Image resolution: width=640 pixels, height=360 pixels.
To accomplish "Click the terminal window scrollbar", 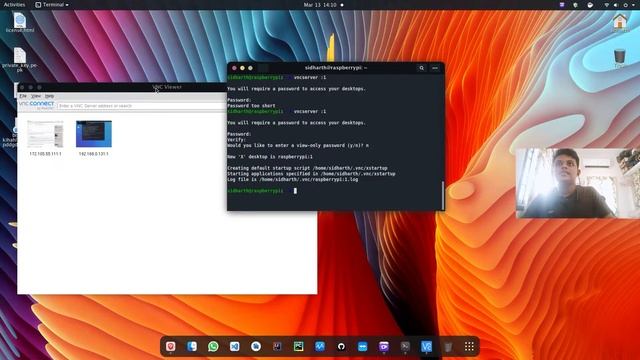I will point(442,195).
